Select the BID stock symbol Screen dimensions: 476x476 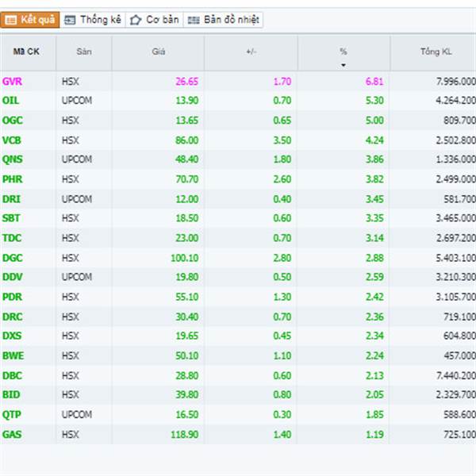[10, 394]
